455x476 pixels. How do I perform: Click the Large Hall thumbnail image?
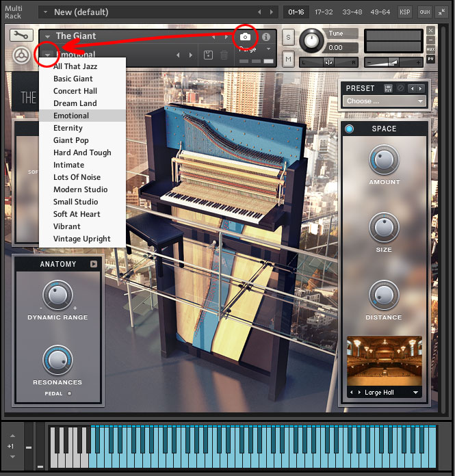click(385, 361)
